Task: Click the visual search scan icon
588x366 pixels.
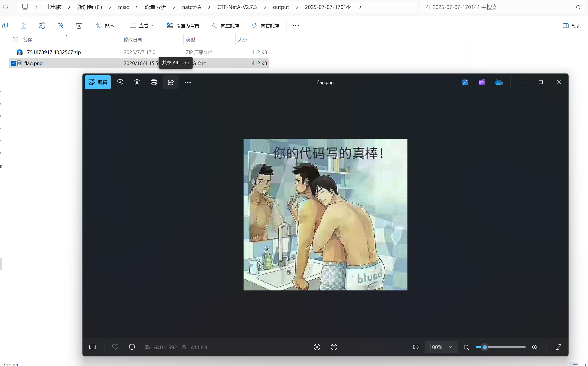Action: tap(317, 347)
